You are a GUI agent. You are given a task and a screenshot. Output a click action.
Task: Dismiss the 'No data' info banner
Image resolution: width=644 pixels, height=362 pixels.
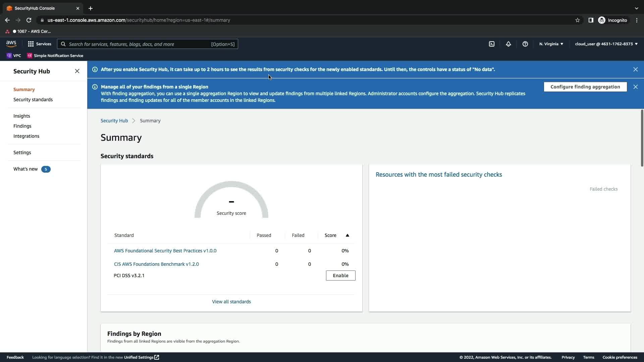635,69
